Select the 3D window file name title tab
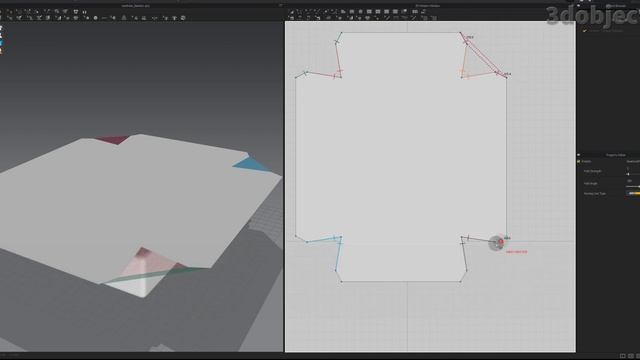Screen dimensions: 640x360 [x=136, y=6]
